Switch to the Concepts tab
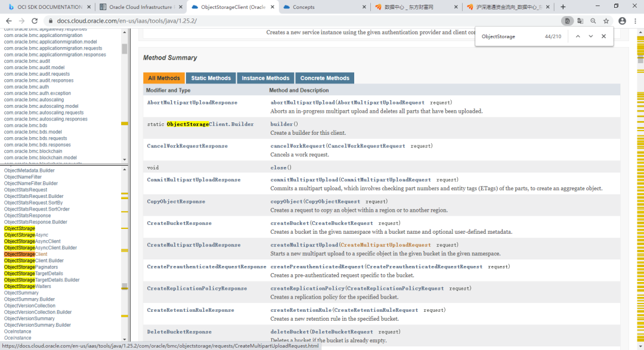Image resolution: width=644 pixels, height=350 pixels. [324, 7]
